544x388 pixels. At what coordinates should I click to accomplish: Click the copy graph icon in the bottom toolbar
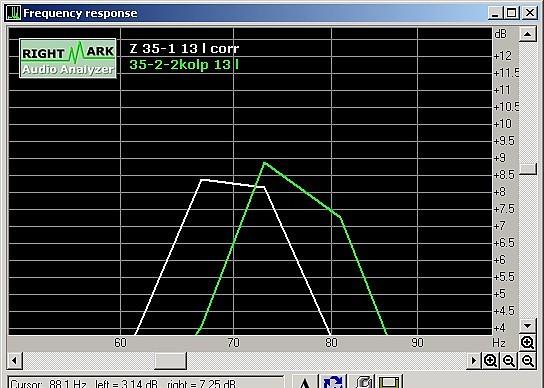click(362, 381)
